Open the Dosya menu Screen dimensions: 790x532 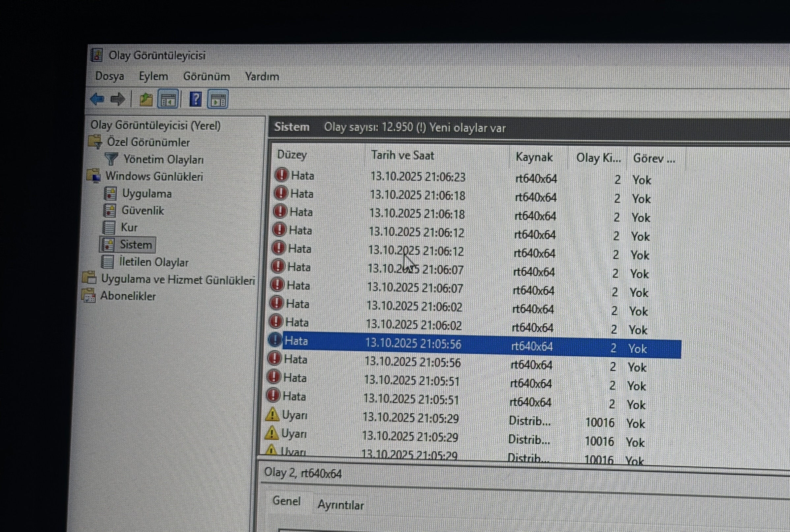110,76
